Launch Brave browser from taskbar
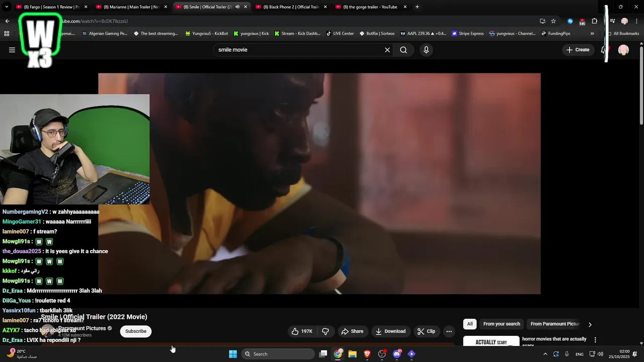The height and width of the screenshot is (362, 644). coord(367,354)
